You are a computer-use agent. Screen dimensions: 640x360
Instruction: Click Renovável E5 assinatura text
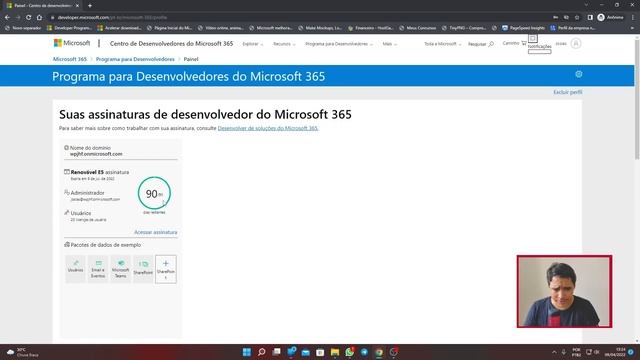click(100, 172)
